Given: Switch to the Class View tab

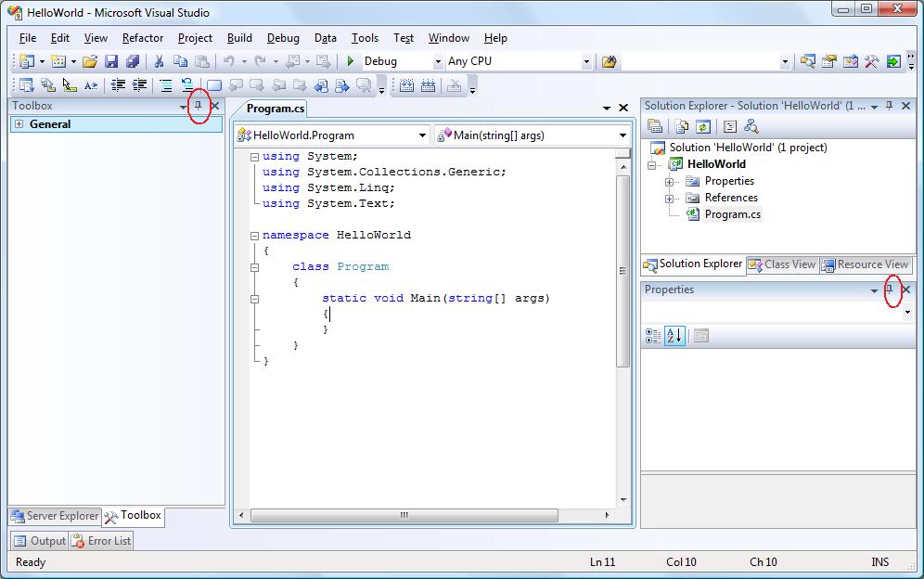Looking at the screenshot, I should point(782,264).
